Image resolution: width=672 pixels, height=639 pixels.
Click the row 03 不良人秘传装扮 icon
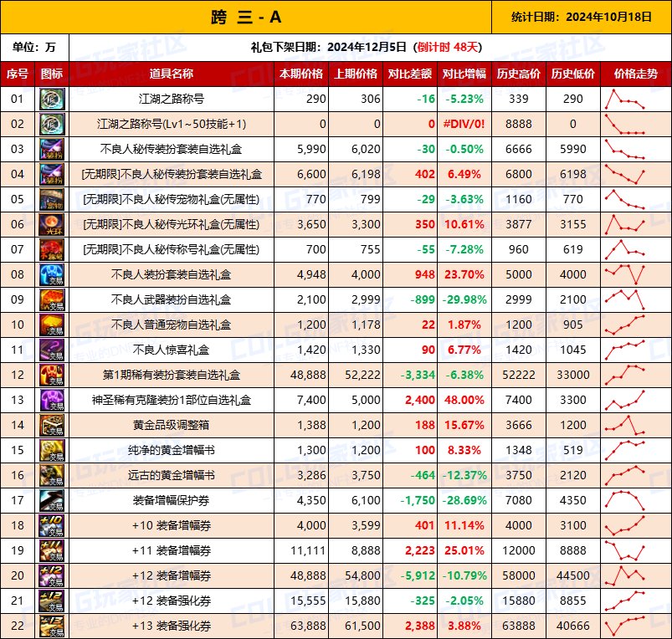[x=52, y=149]
